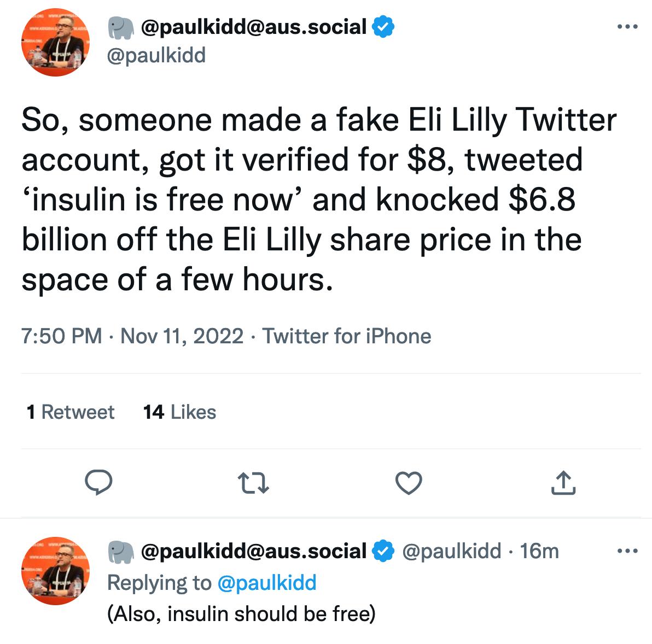652x644 pixels.
Task: Open the three-dot menu on the reply
Action: click(627, 551)
